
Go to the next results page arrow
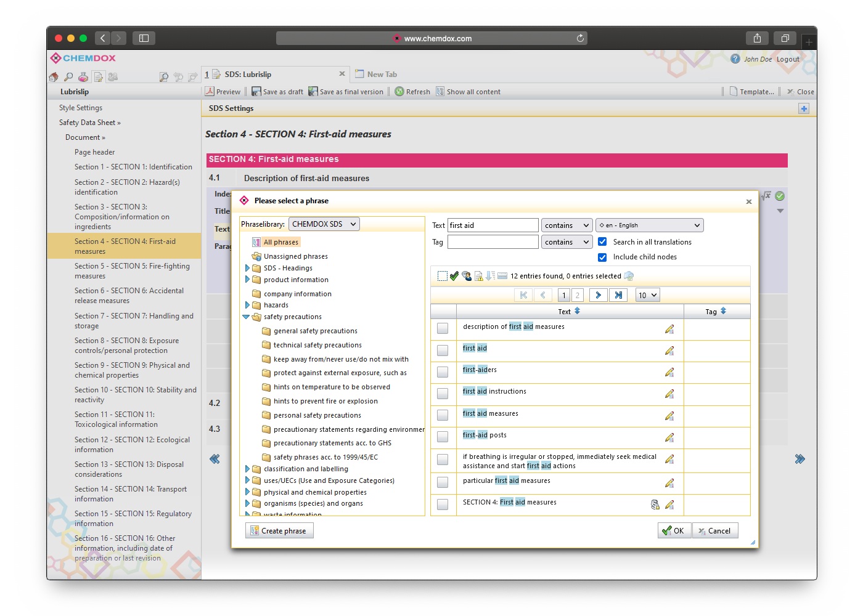coord(598,295)
